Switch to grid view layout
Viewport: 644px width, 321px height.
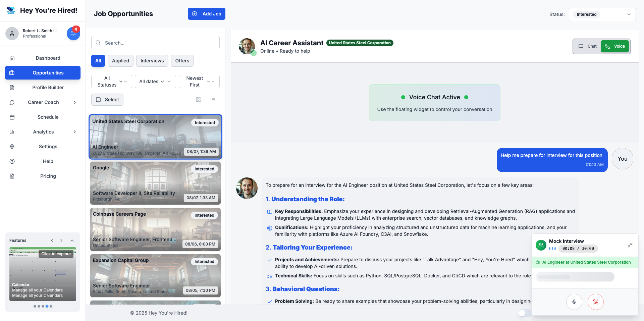[198, 100]
